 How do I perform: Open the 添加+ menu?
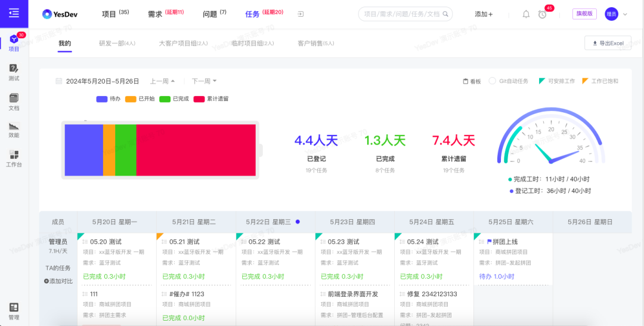(x=484, y=14)
